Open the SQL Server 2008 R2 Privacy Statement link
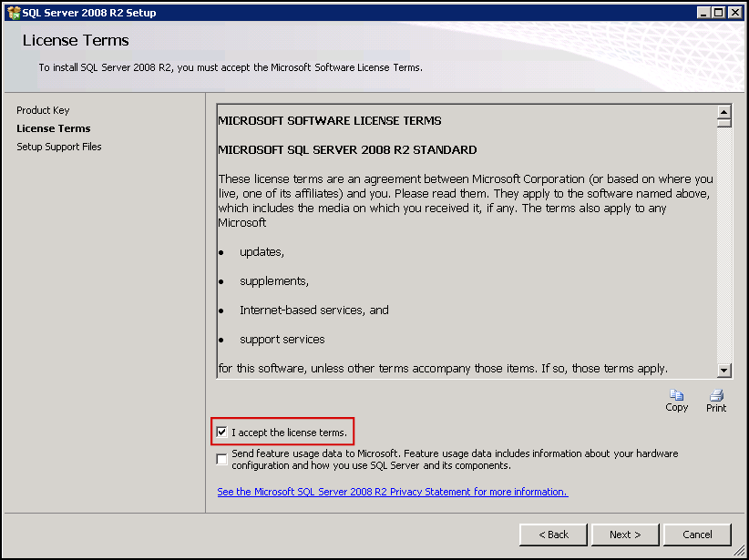The width and height of the screenshot is (749, 560). pos(392,491)
